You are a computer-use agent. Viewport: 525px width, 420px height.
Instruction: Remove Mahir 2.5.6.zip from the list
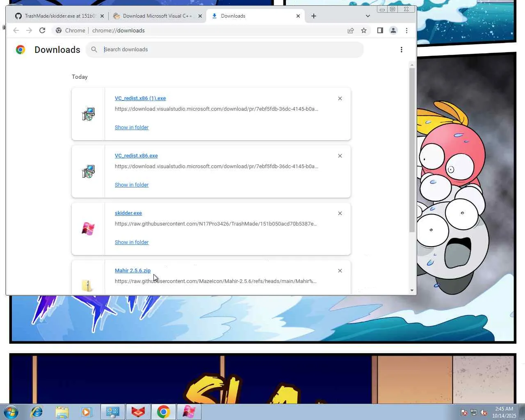340,271
